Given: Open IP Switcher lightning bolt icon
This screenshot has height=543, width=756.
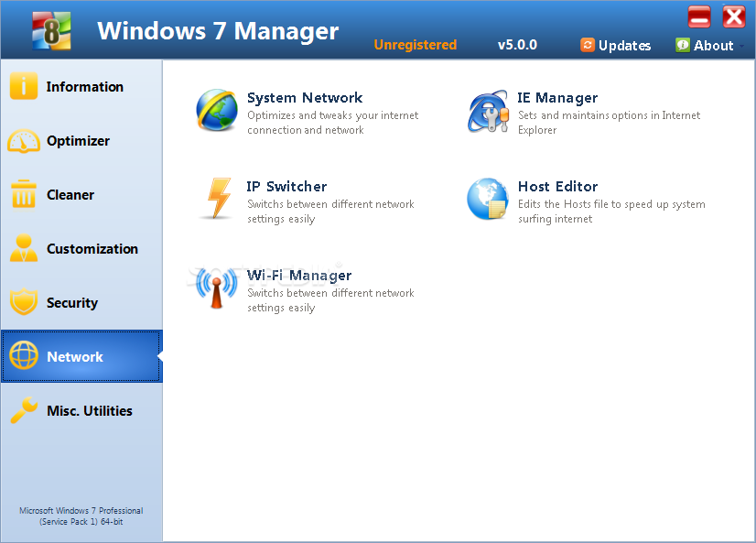Looking at the screenshot, I should click(219, 198).
